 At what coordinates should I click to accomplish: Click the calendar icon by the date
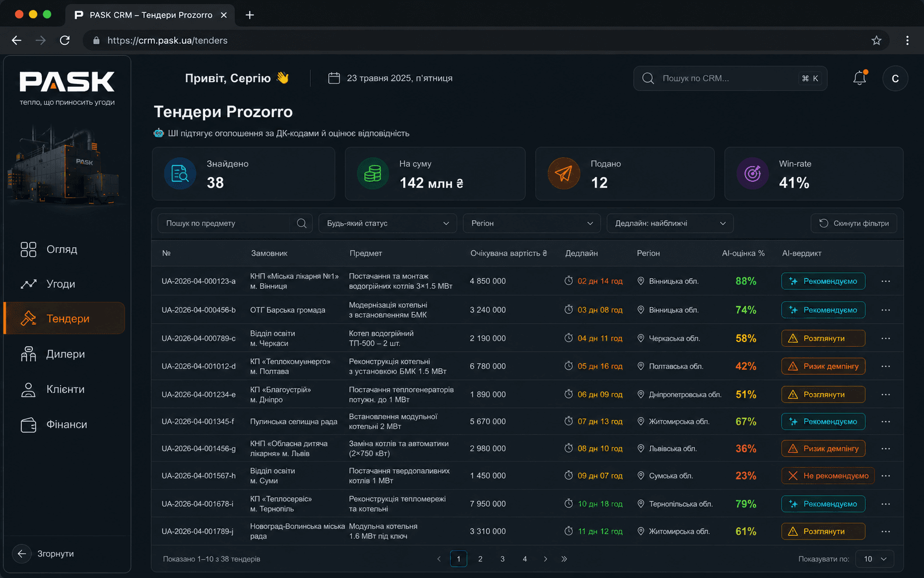pos(334,78)
